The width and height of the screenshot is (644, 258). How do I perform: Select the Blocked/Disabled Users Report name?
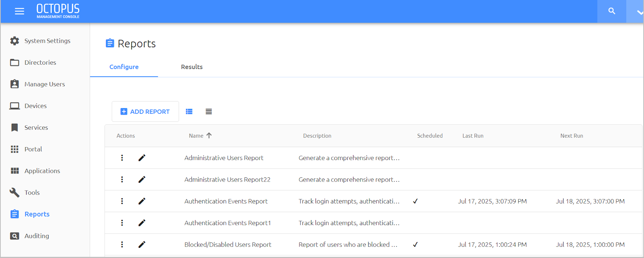tap(228, 245)
